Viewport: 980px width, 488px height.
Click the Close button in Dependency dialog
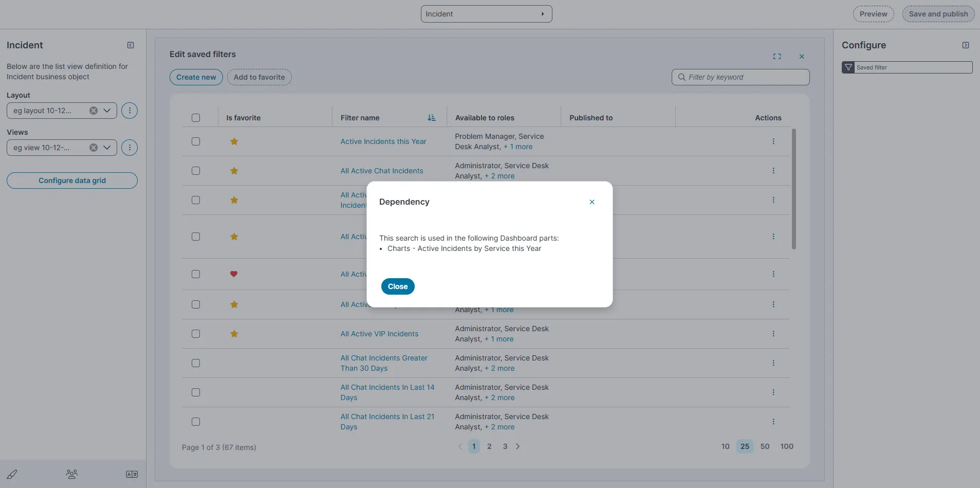tap(398, 286)
